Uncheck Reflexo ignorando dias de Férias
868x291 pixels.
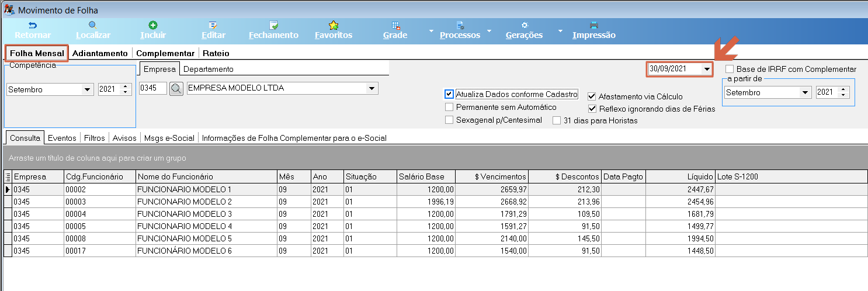592,109
